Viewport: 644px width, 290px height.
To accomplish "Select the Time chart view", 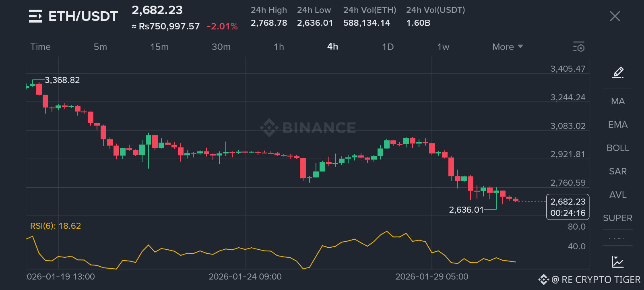I will click(x=40, y=47).
